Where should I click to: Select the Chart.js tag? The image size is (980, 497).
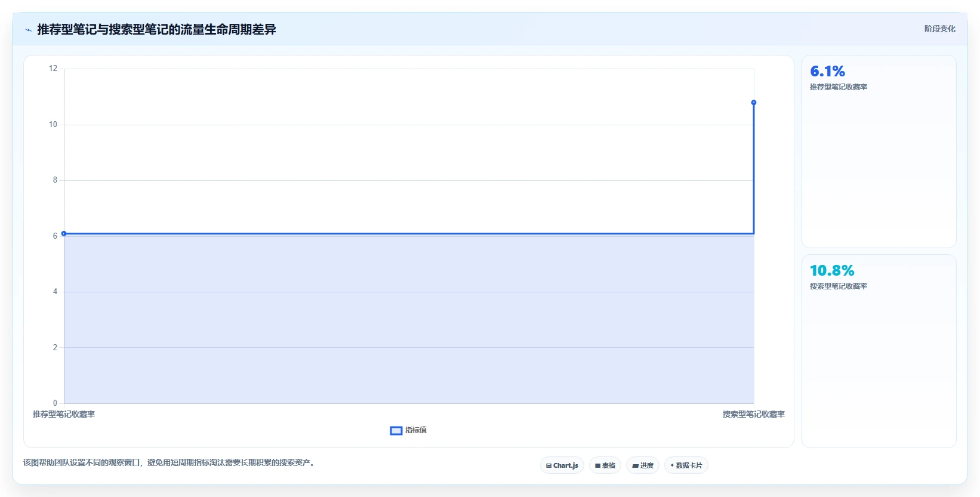click(562, 465)
